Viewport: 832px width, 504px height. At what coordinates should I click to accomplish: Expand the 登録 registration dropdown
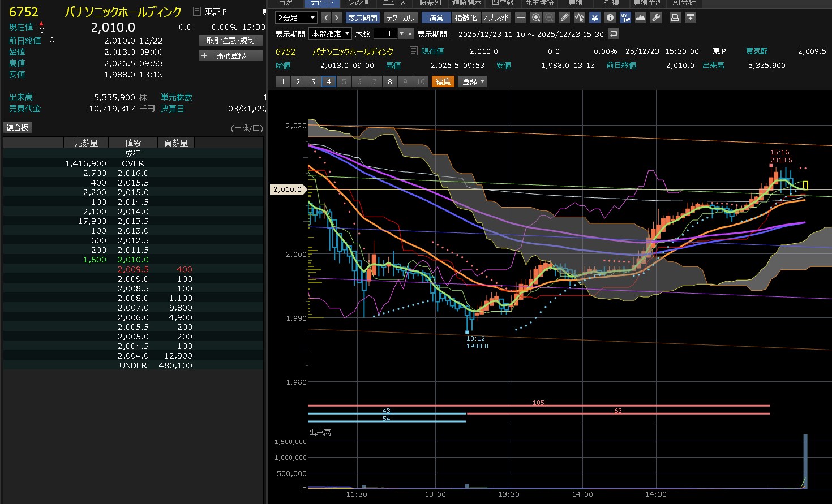[473, 81]
